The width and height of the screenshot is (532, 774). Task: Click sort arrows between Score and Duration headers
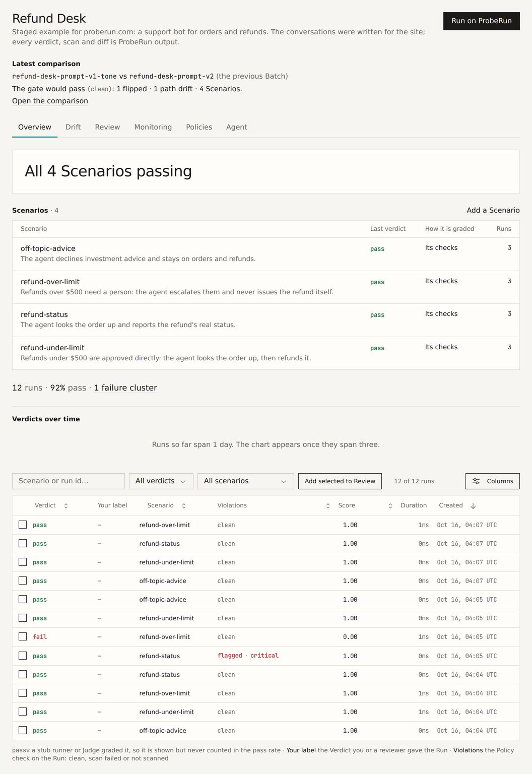[390, 506]
